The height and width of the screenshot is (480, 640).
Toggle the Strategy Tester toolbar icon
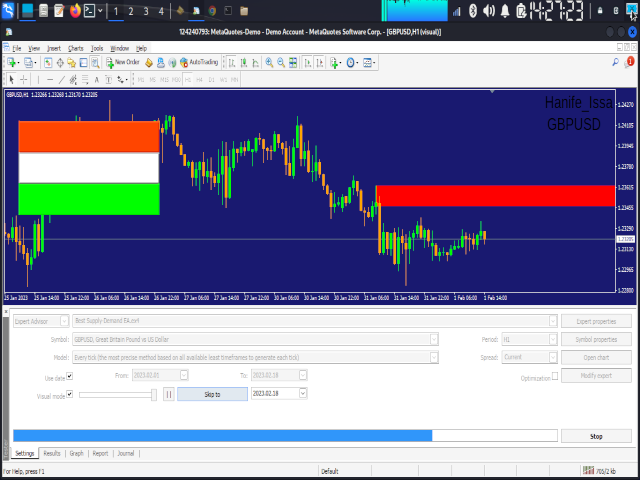(95, 62)
